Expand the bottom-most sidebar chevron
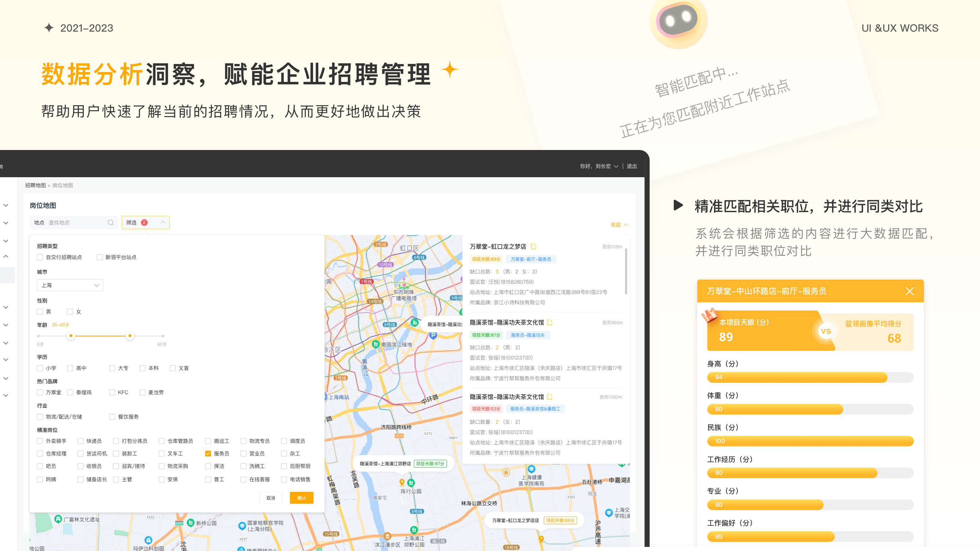 point(6,396)
